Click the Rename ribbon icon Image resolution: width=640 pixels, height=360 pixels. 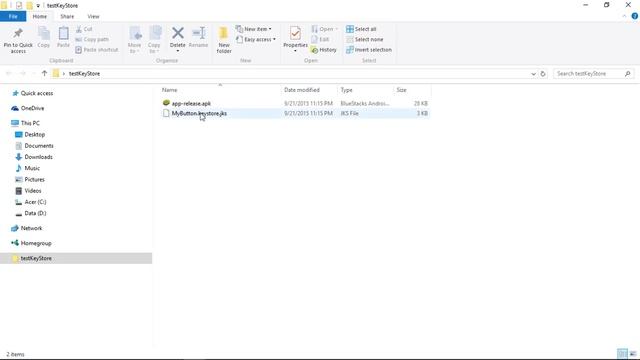[x=199, y=33]
